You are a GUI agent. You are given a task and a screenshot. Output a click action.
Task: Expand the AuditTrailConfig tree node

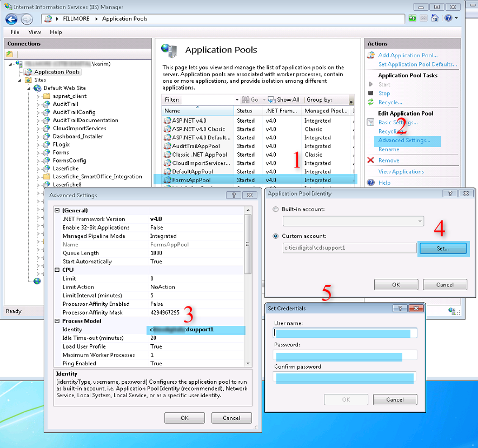click(38, 112)
